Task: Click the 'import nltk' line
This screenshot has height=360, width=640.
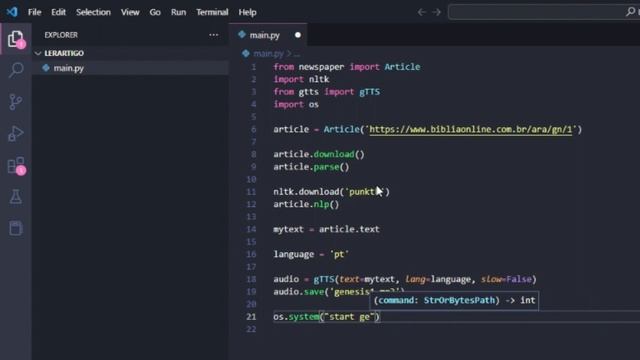Action: tap(301, 79)
